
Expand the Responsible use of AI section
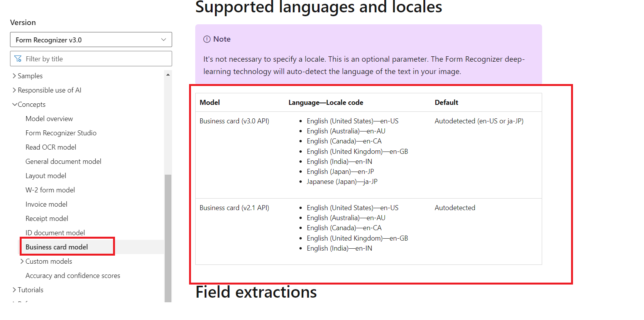[47, 90]
